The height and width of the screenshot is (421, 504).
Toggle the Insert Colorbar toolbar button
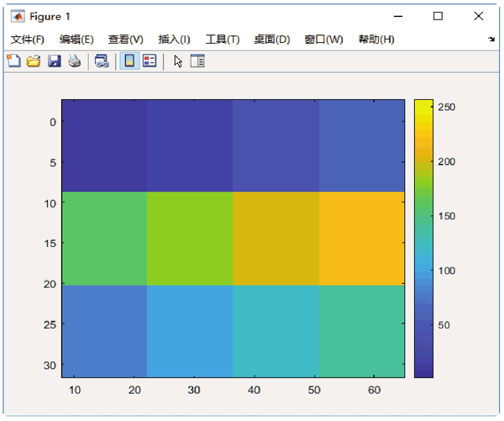tap(129, 61)
